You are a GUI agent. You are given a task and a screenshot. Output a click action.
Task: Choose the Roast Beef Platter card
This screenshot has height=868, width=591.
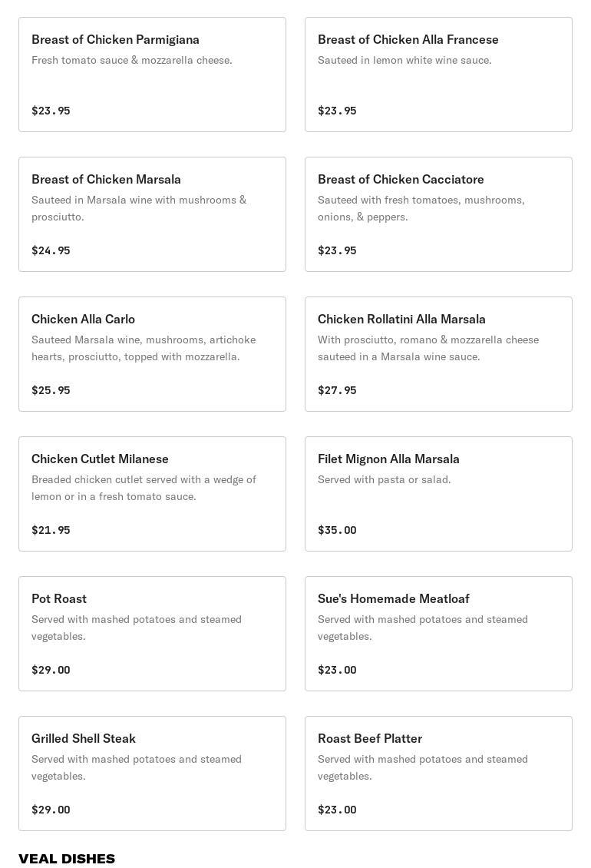[x=438, y=774]
